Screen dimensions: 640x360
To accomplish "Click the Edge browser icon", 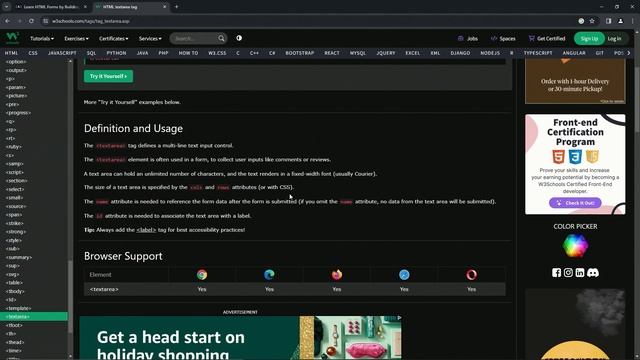I will [x=269, y=275].
